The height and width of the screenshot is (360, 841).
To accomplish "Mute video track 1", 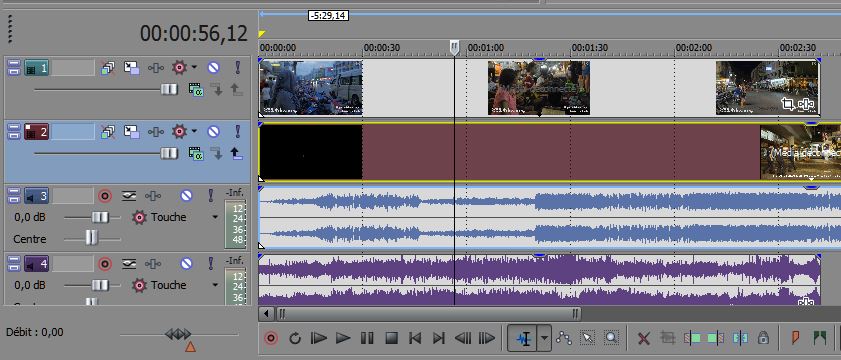I will [213, 68].
